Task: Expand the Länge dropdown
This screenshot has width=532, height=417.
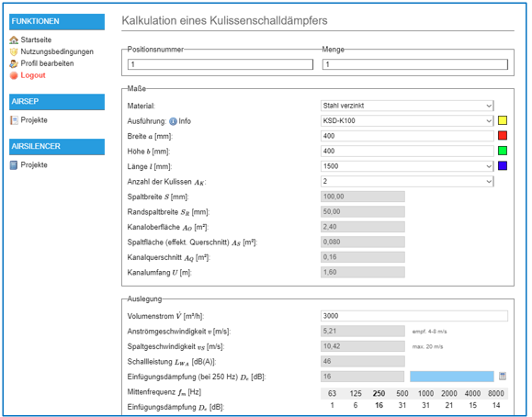Action: (407, 166)
